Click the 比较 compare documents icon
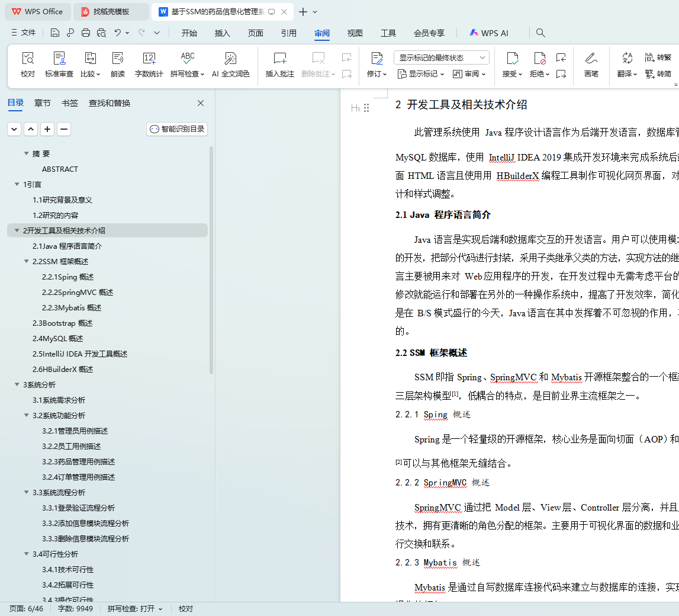 pyautogui.click(x=90, y=65)
